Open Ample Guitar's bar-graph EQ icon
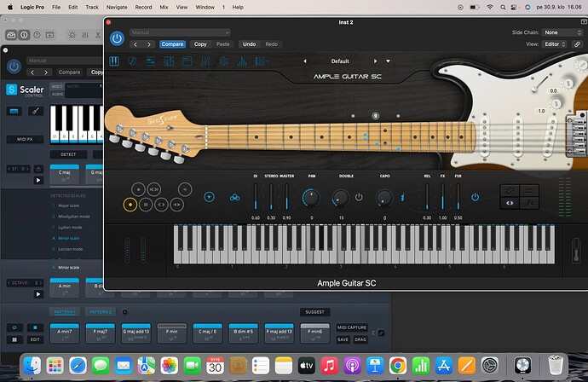 click(x=242, y=61)
